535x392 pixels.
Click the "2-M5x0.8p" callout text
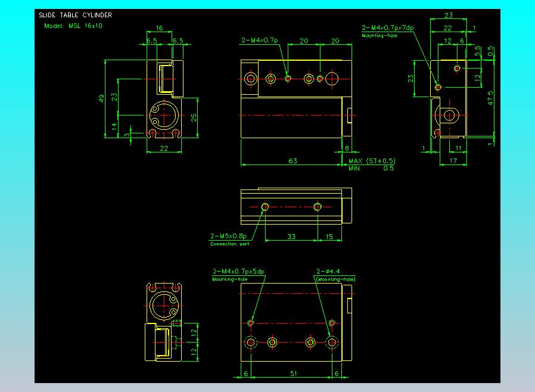point(228,236)
